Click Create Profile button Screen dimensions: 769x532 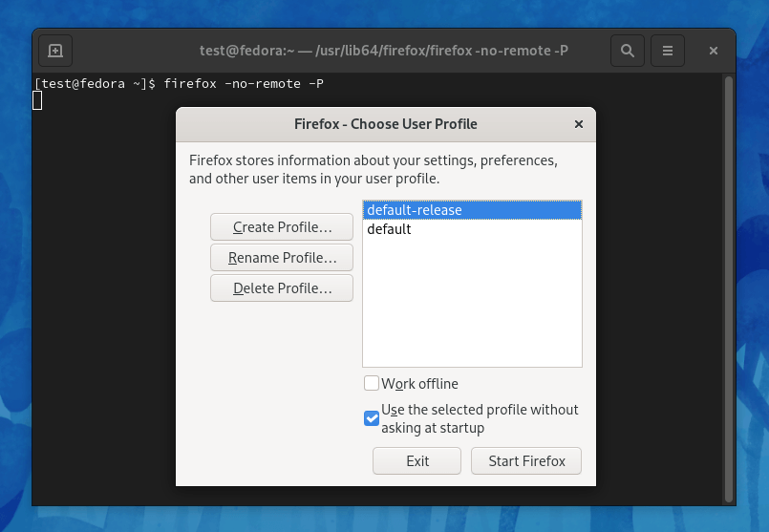click(x=282, y=227)
